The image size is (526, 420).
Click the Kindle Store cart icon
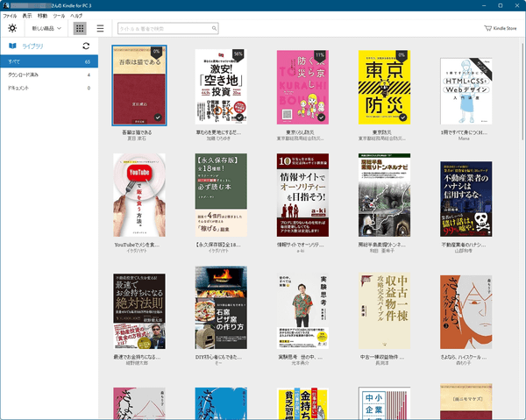[x=487, y=28]
